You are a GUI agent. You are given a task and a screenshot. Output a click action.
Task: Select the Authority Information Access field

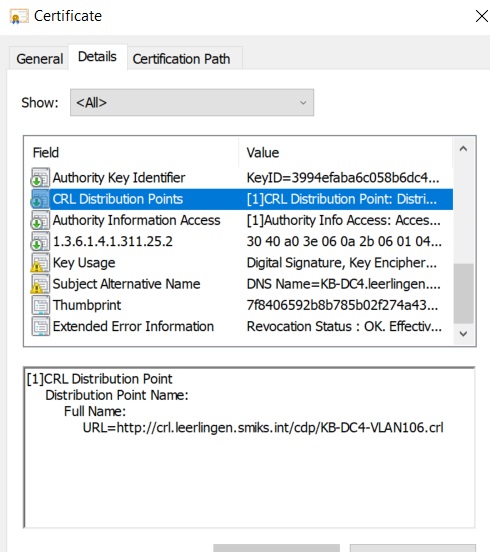point(238,220)
